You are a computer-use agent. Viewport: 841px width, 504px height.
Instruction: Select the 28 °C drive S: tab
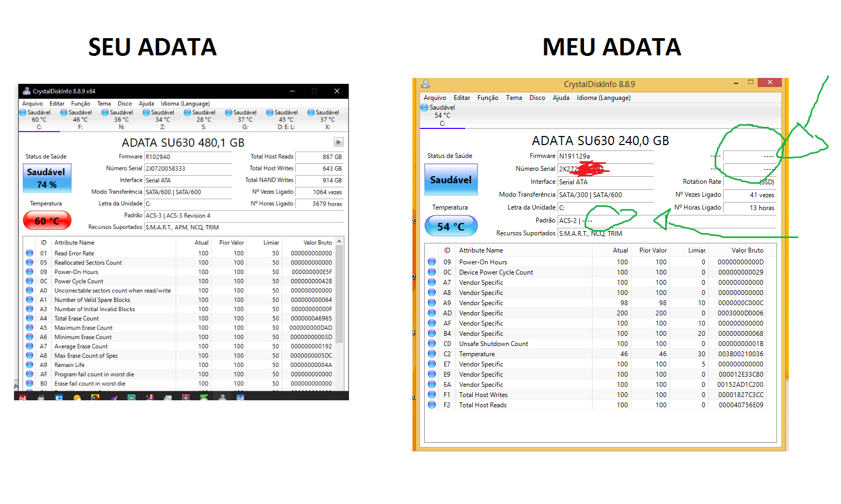(204, 120)
